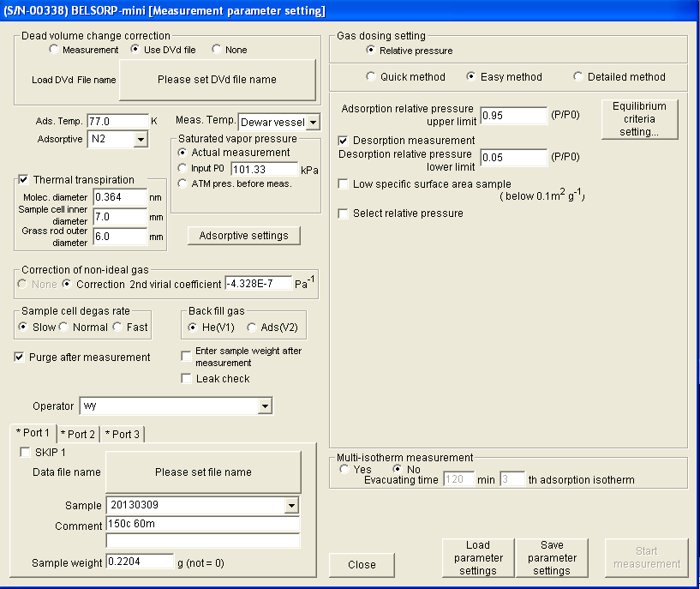Select Relative pressure gas dosing option
Viewport: 700px width, 589px height.
[370, 50]
